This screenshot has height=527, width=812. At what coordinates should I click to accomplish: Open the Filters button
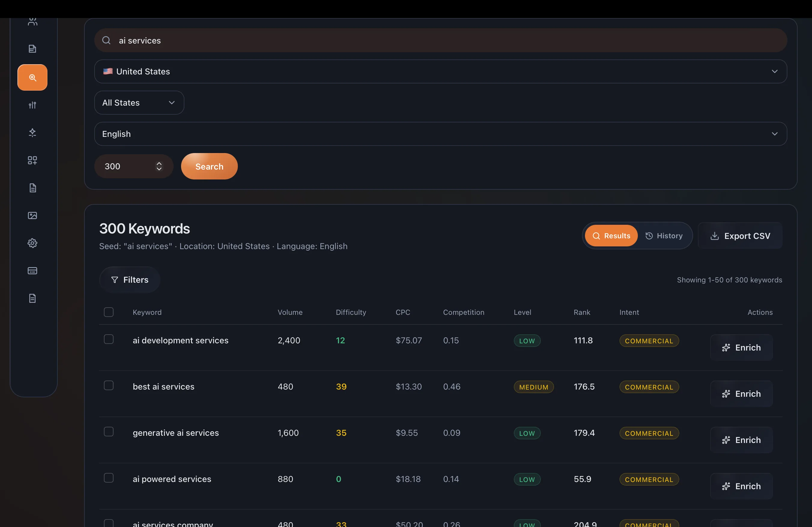tap(130, 280)
